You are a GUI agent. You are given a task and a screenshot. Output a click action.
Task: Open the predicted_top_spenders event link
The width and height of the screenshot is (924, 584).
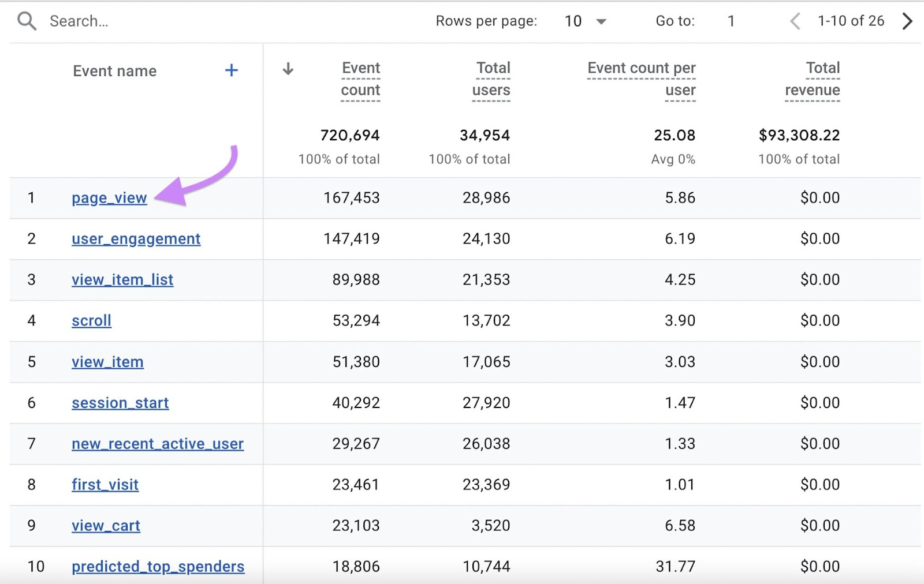[x=158, y=567]
